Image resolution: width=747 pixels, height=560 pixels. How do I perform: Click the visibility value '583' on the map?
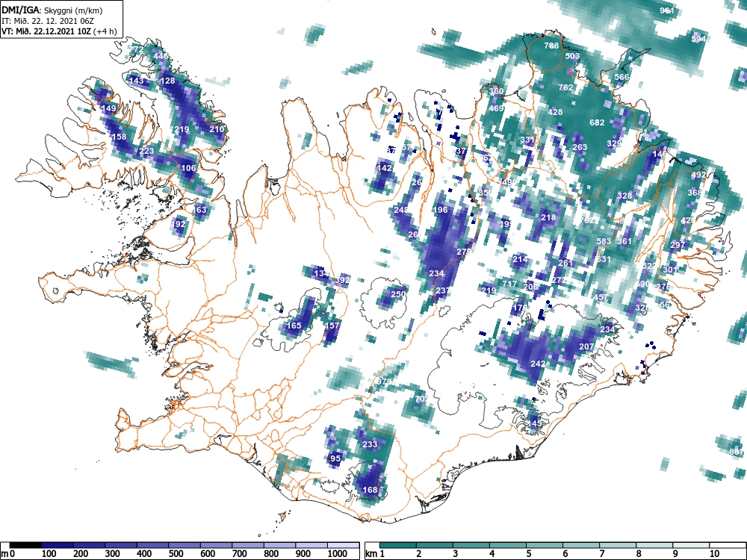click(604, 241)
